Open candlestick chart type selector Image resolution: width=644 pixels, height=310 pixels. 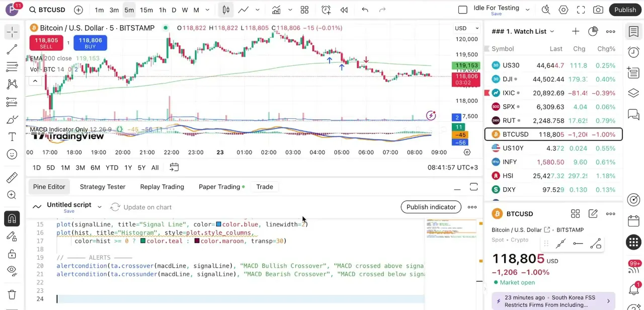(226, 10)
